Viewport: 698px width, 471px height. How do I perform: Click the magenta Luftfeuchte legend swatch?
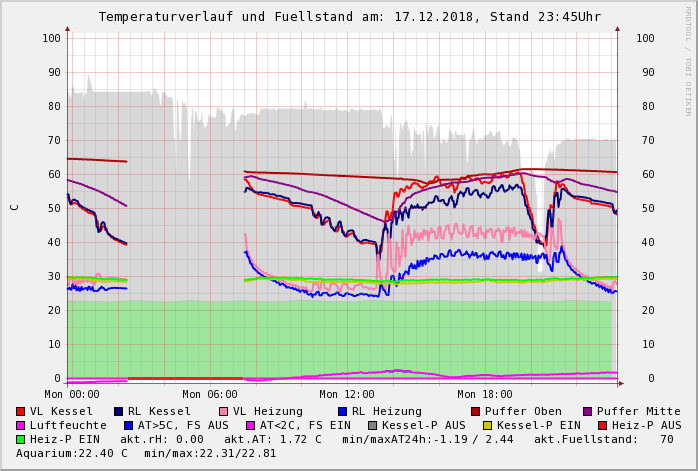pyautogui.click(x=20, y=426)
